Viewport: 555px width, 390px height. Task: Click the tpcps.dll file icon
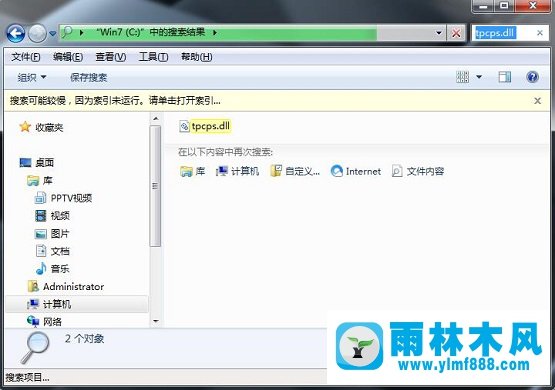[x=184, y=126]
